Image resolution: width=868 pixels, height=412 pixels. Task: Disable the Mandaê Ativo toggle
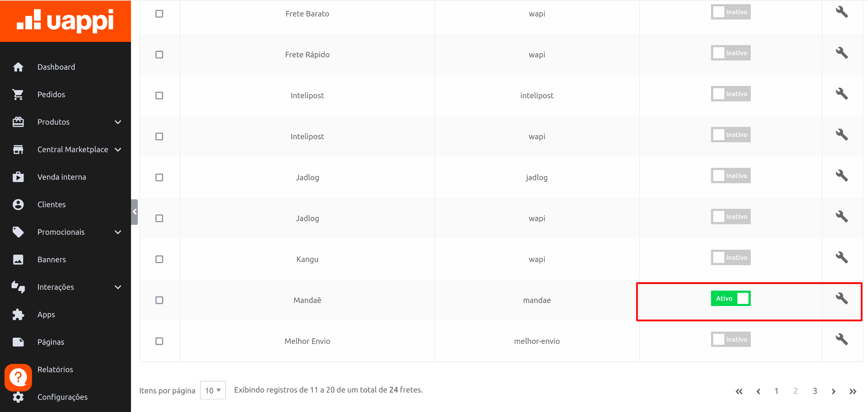pyautogui.click(x=730, y=299)
